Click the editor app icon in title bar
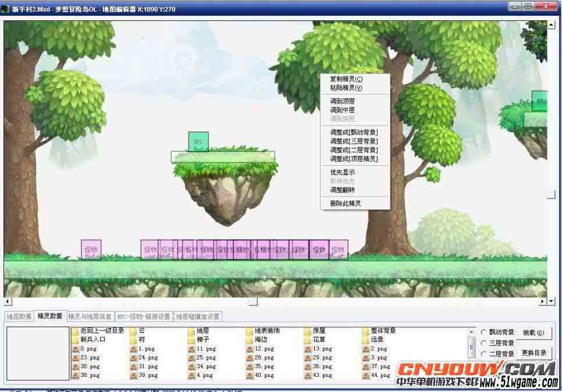This screenshot has width=562, height=392. click(5, 9)
